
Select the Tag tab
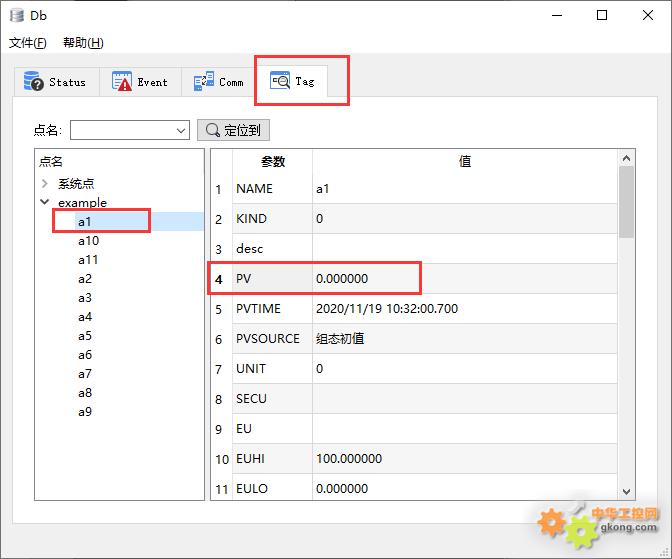tap(293, 81)
